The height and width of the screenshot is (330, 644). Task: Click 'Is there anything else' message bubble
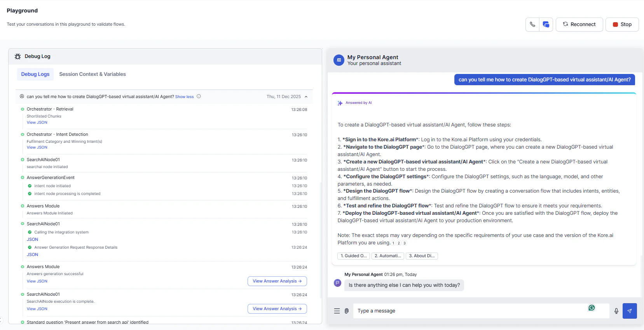404,285
